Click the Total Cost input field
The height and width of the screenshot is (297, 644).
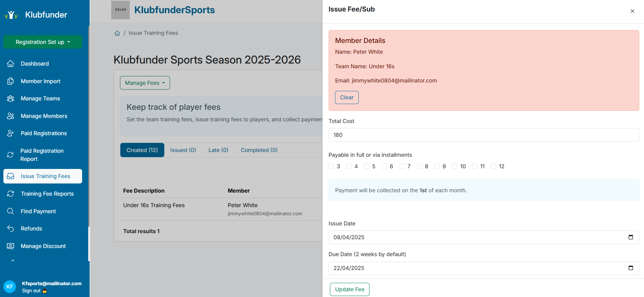coord(483,135)
